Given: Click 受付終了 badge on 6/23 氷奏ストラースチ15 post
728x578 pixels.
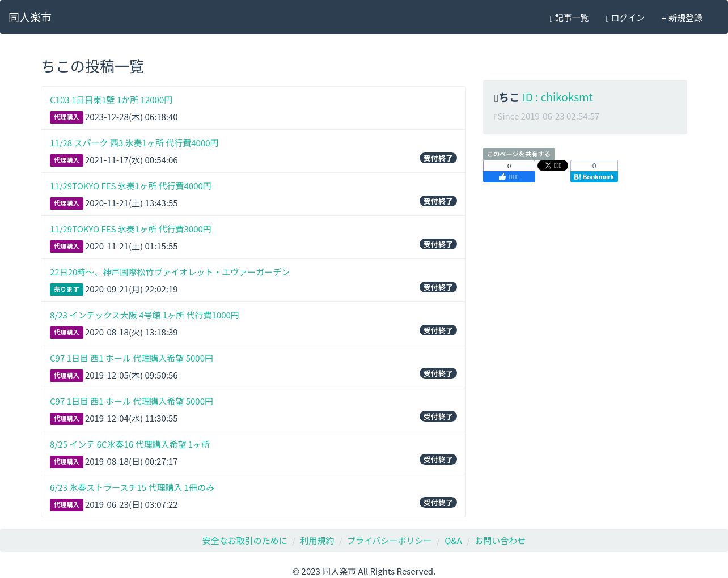Looking at the screenshot, I should 438,503.
